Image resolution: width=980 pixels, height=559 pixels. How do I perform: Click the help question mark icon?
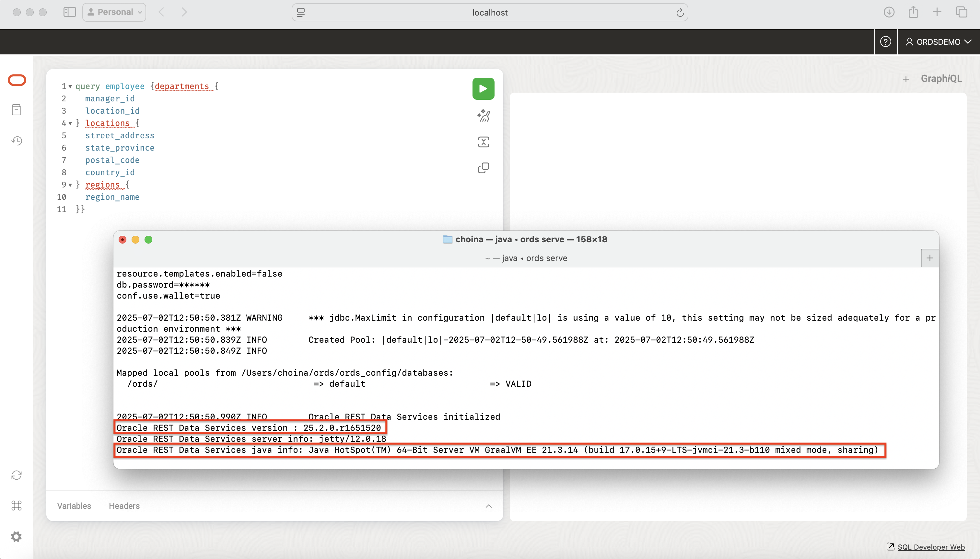885,42
